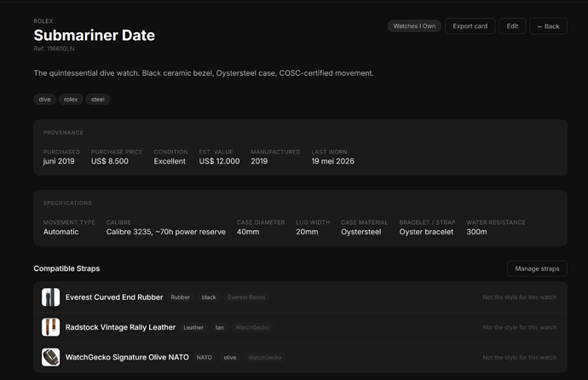Click the case material value Oystersteel
This screenshot has width=588, height=380.
(x=360, y=232)
